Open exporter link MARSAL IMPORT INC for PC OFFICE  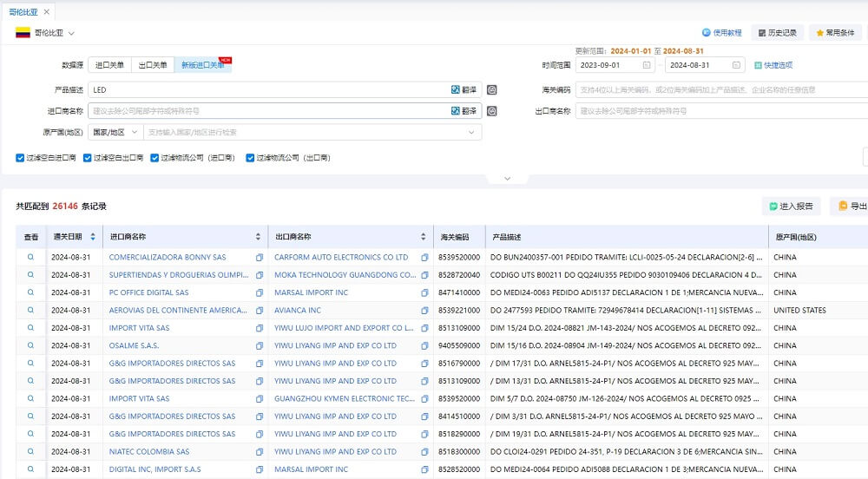point(311,292)
